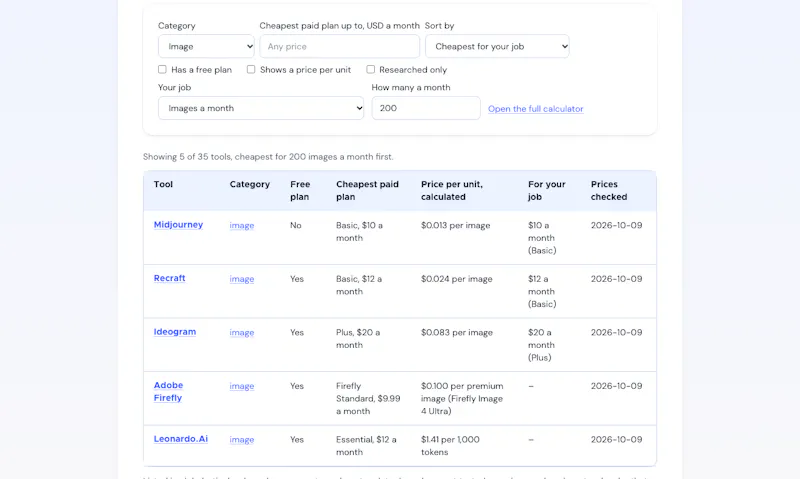This screenshot has width=800, height=479.
Task: Click the Plus, $20 a month cell
Action: click(358, 339)
